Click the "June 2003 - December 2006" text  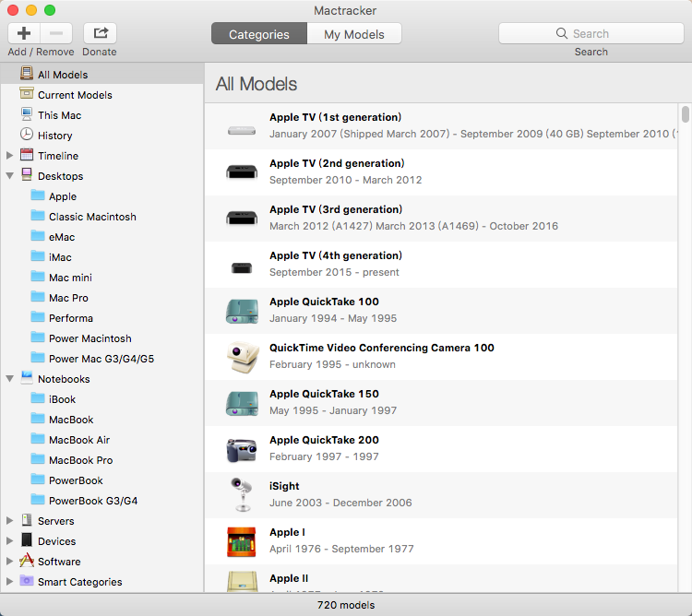point(340,503)
